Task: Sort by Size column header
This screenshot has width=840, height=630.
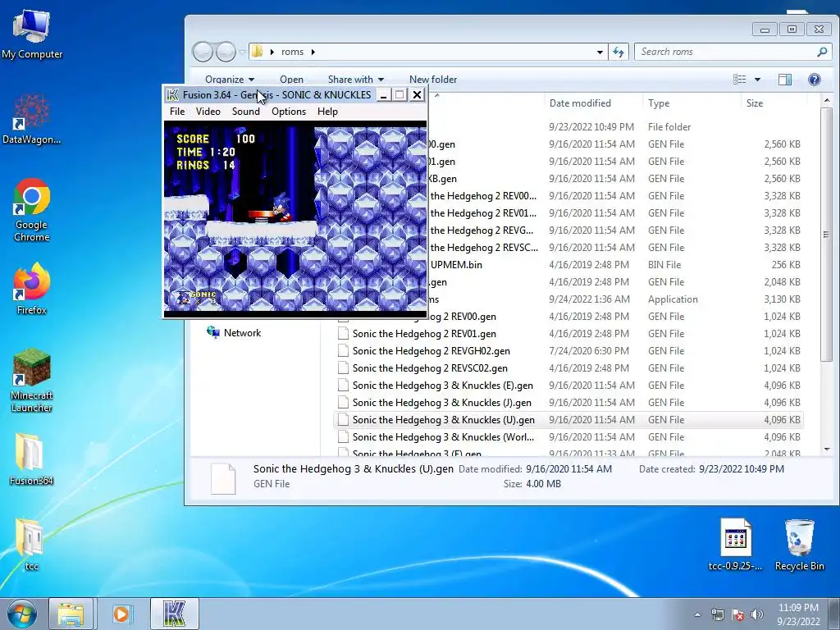Action: [755, 103]
